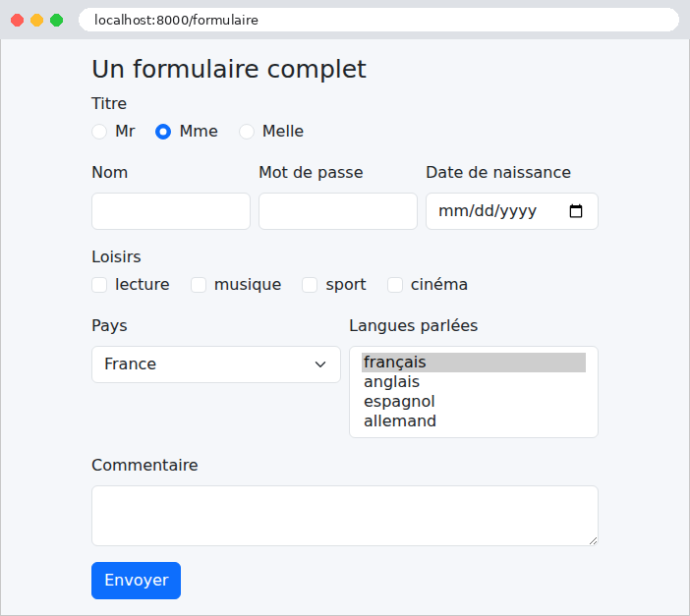
Task: Open the calendar picker icon
Action: pyautogui.click(x=576, y=211)
